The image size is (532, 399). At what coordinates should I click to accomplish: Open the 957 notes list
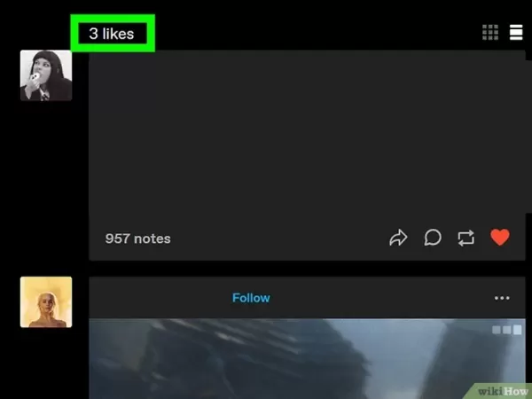137,239
